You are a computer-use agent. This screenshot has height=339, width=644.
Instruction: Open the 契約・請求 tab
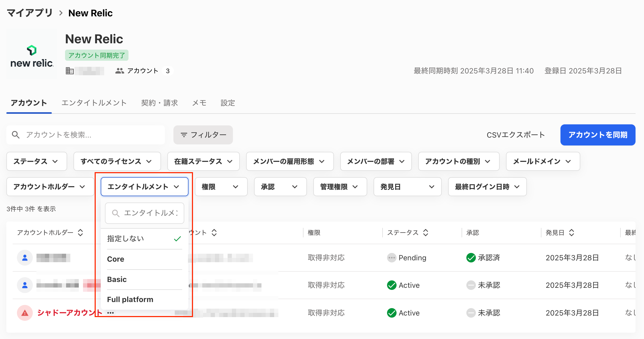click(159, 103)
